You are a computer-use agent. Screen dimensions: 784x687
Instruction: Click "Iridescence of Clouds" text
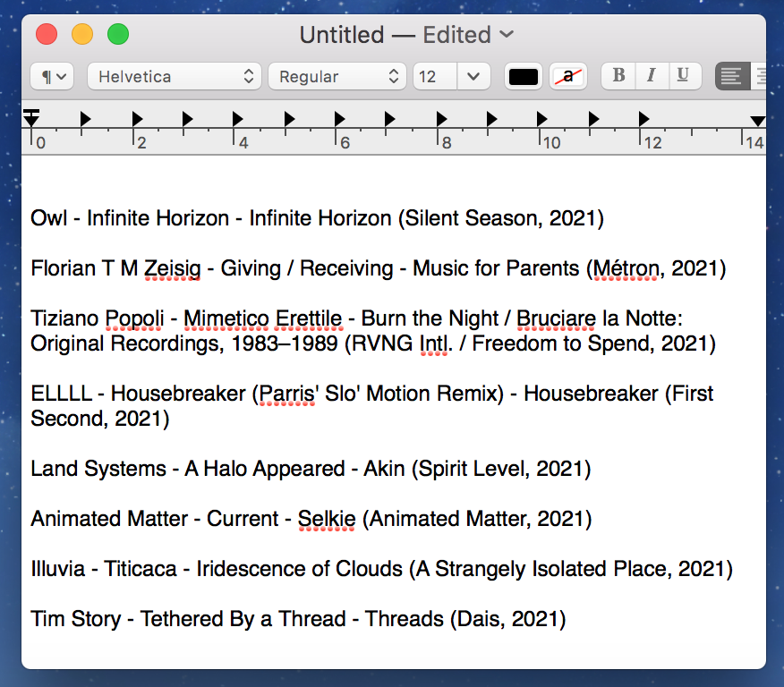[x=300, y=569]
